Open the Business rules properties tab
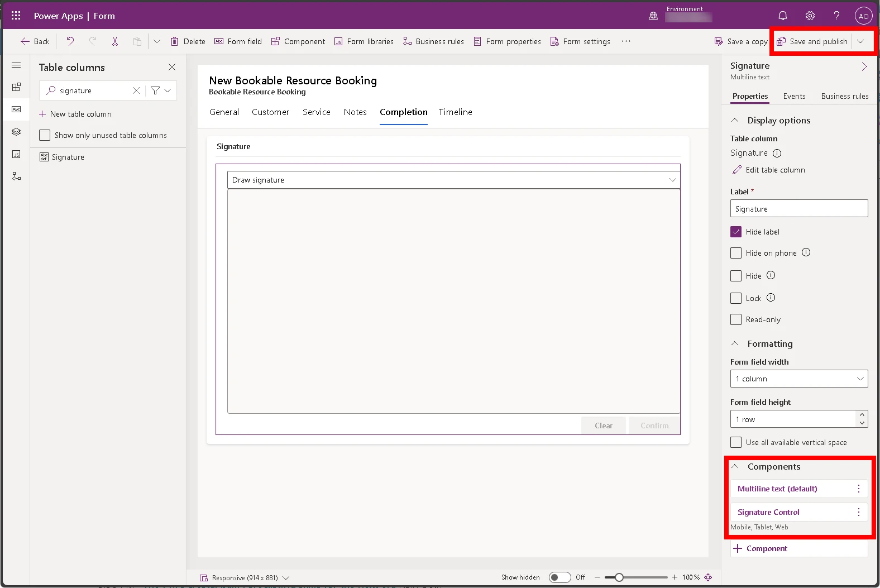Viewport: 880px width, 588px height. (844, 96)
